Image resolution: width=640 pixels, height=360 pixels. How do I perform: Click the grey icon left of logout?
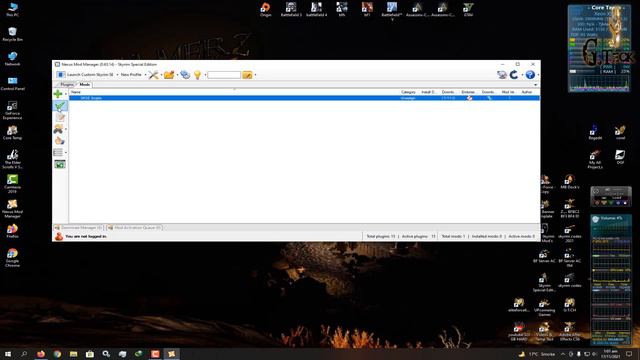(502, 75)
